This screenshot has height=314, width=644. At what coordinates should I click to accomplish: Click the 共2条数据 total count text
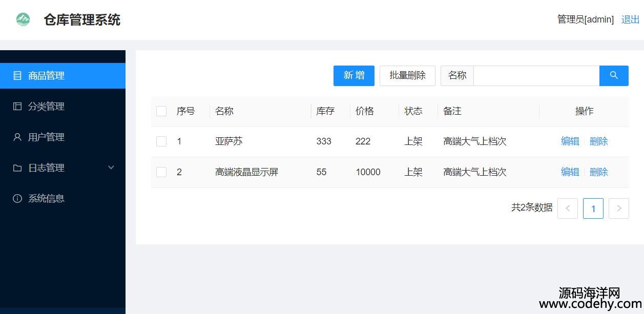[532, 207]
